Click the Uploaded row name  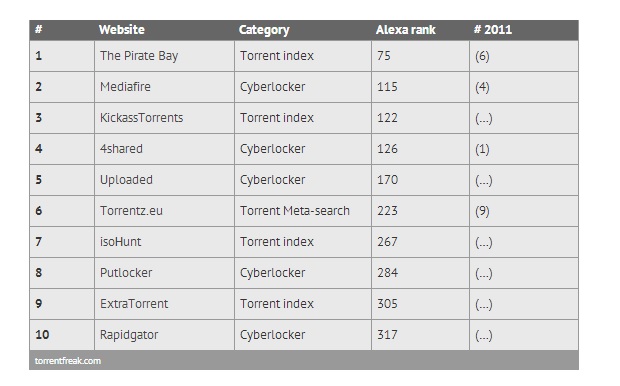pyautogui.click(x=126, y=180)
